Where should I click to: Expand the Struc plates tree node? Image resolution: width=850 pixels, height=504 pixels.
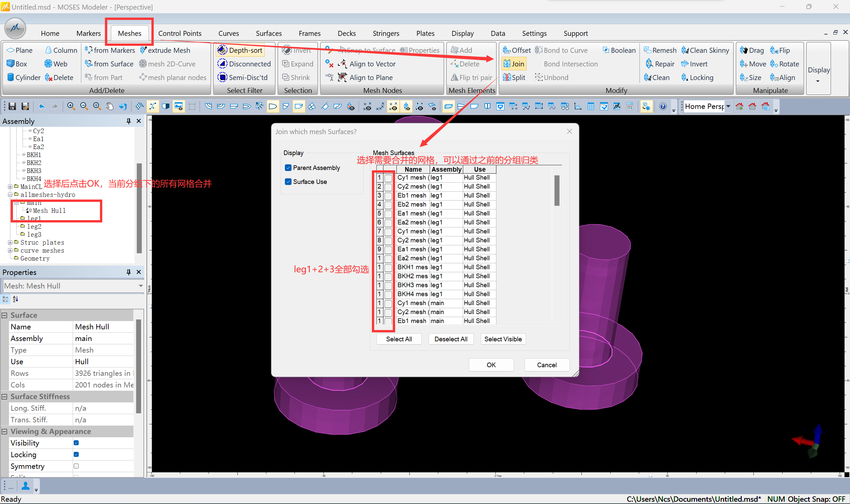(x=10, y=242)
